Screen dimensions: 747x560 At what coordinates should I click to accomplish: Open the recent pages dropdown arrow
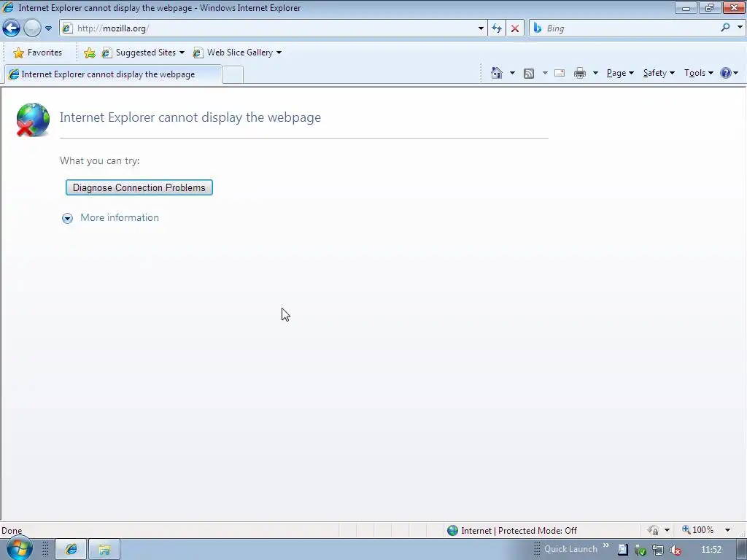[x=48, y=28]
